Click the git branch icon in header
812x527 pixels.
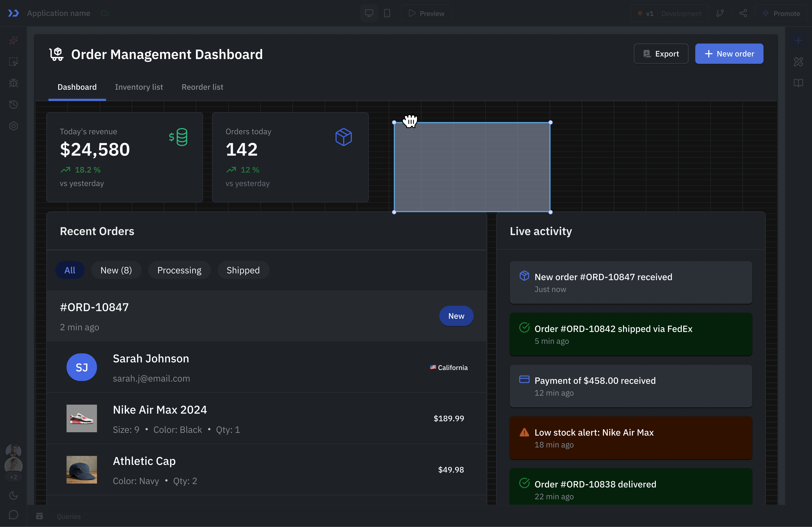(x=720, y=13)
